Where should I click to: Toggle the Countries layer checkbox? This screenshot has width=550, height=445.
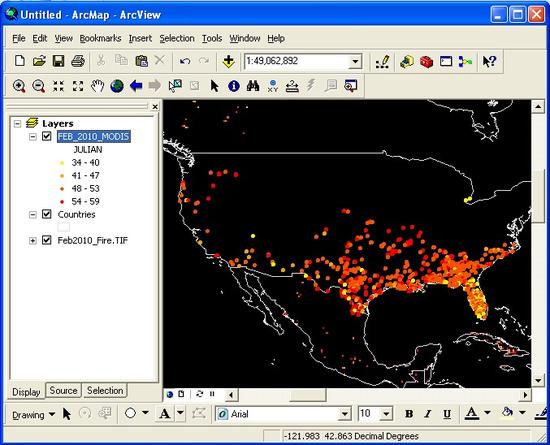(x=47, y=214)
